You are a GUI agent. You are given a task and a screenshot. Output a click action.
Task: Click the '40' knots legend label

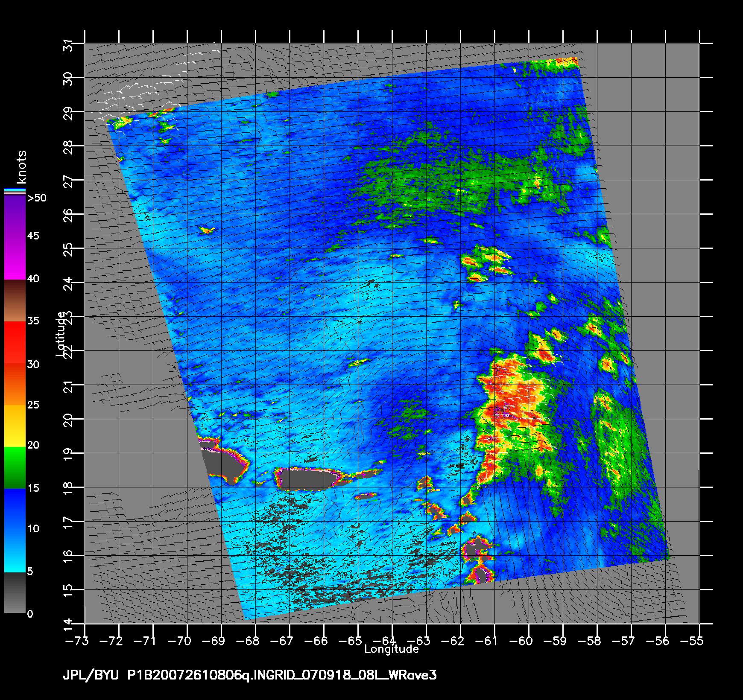point(33,279)
